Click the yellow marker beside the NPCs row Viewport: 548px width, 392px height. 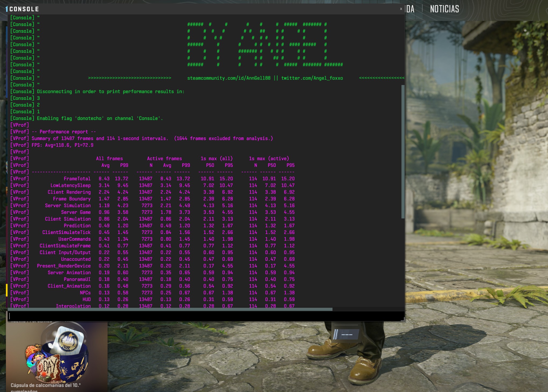pos(7,290)
